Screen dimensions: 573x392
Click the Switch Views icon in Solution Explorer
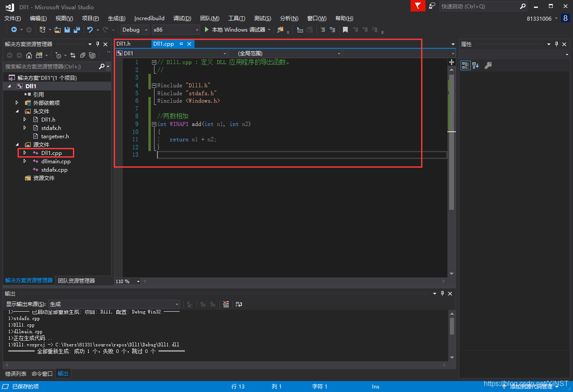(x=39, y=55)
